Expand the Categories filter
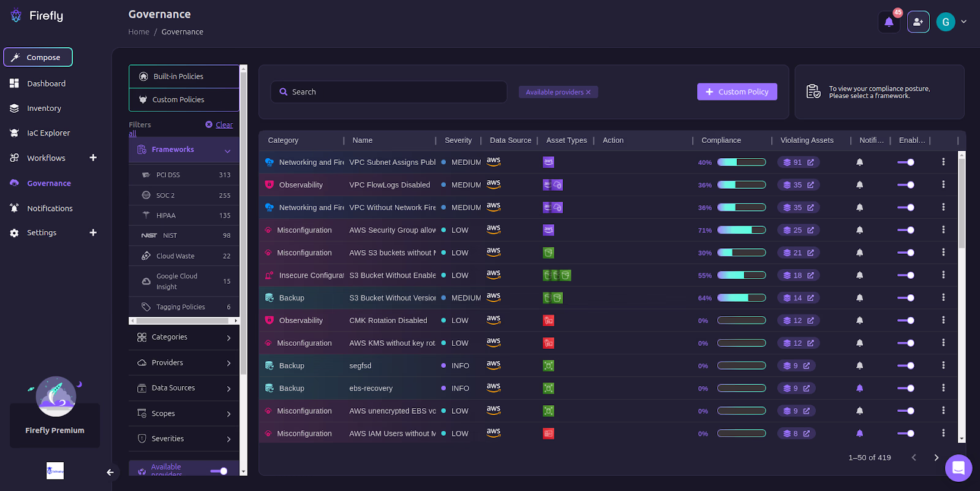The width and height of the screenshot is (980, 491). click(x=184, y=337)
